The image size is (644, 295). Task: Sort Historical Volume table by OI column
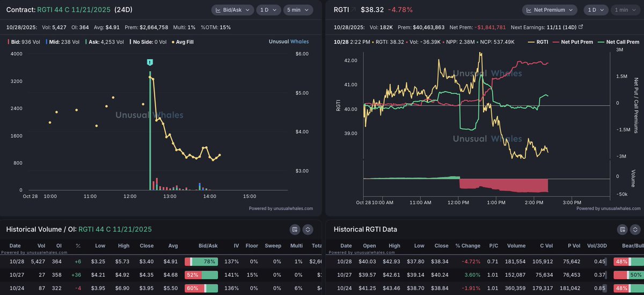(59, 246)
